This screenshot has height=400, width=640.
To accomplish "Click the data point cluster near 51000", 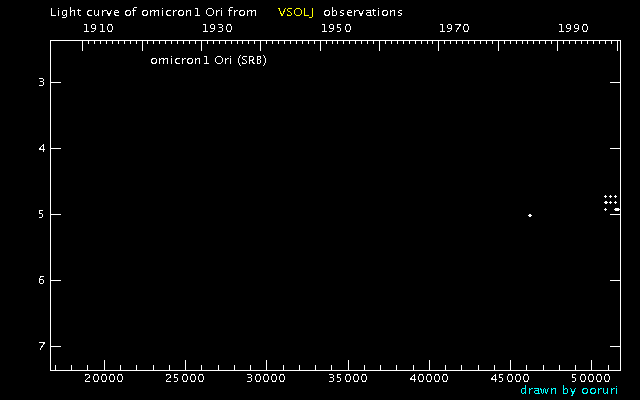I will coord(610,202).
